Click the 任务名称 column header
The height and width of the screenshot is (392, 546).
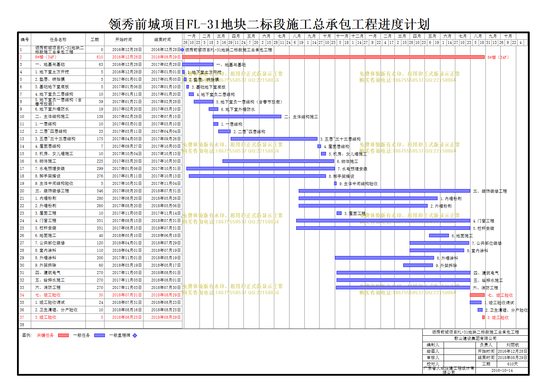pos(58,39)
